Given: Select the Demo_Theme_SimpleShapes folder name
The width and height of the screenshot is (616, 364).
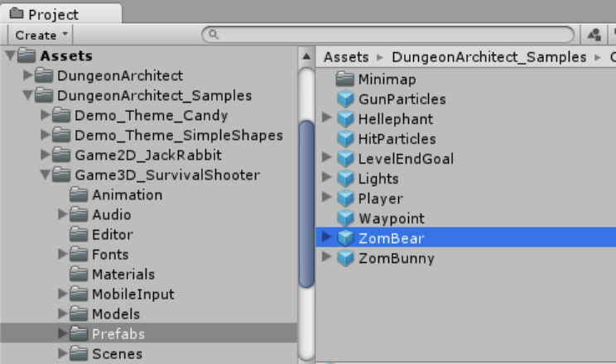Looking at the screenshot, I should pyautogui.click(x=179, y=135).
